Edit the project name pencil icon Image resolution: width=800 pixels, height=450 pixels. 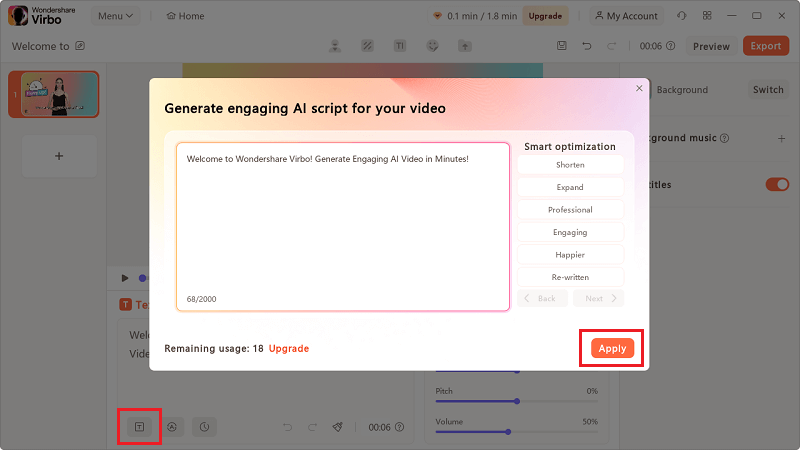(x=80, y=46)
